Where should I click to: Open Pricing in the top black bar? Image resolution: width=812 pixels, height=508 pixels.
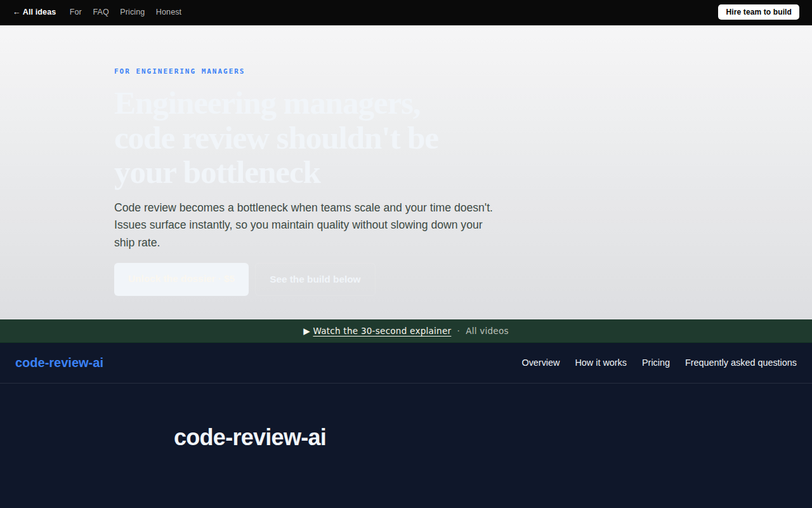click(x=132, y=12)
